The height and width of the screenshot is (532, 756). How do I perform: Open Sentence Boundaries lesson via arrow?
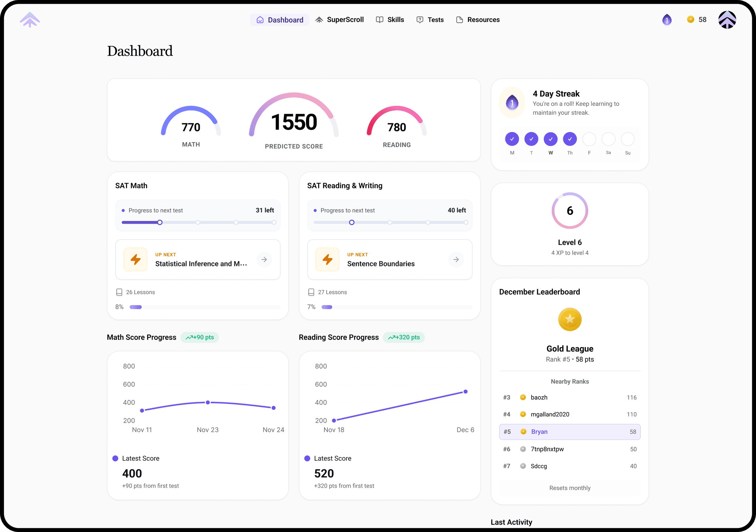click(x=456, y=259)
